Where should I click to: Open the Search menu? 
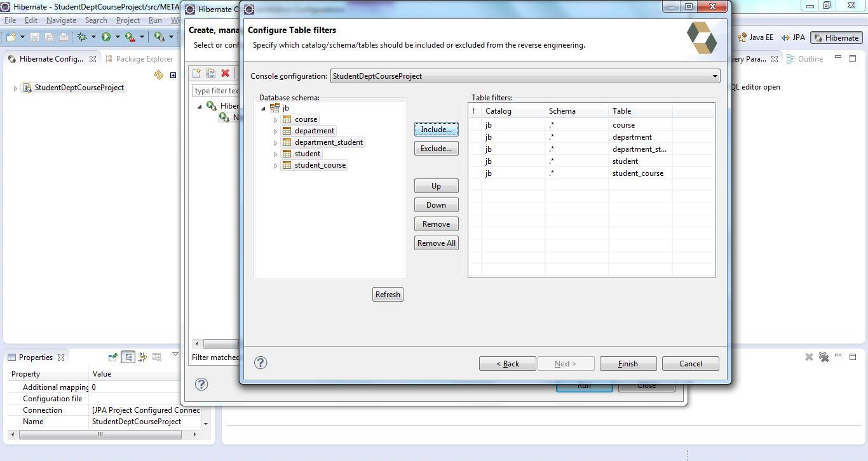click(x=96, y=20)
